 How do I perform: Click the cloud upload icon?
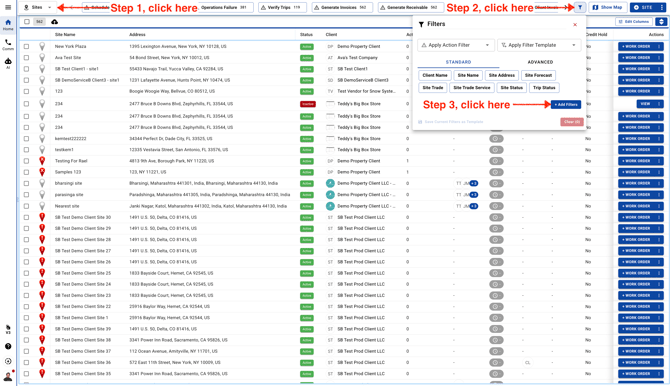[x=54, y=22]
